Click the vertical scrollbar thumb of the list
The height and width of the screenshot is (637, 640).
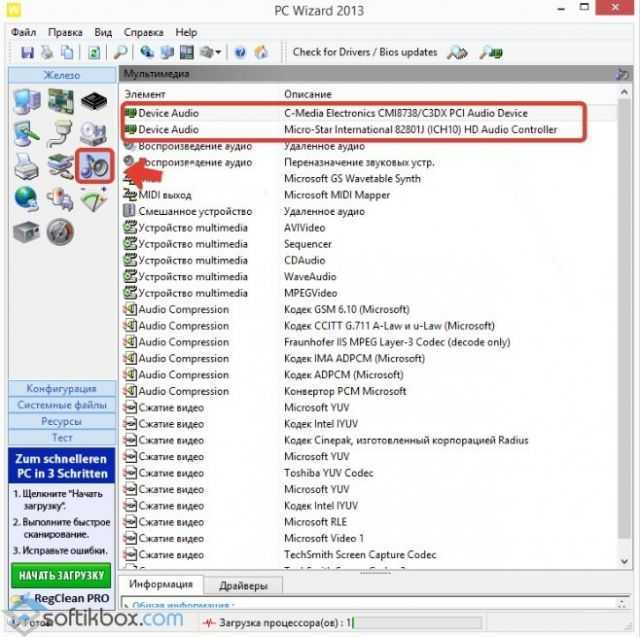click(624, 318)
